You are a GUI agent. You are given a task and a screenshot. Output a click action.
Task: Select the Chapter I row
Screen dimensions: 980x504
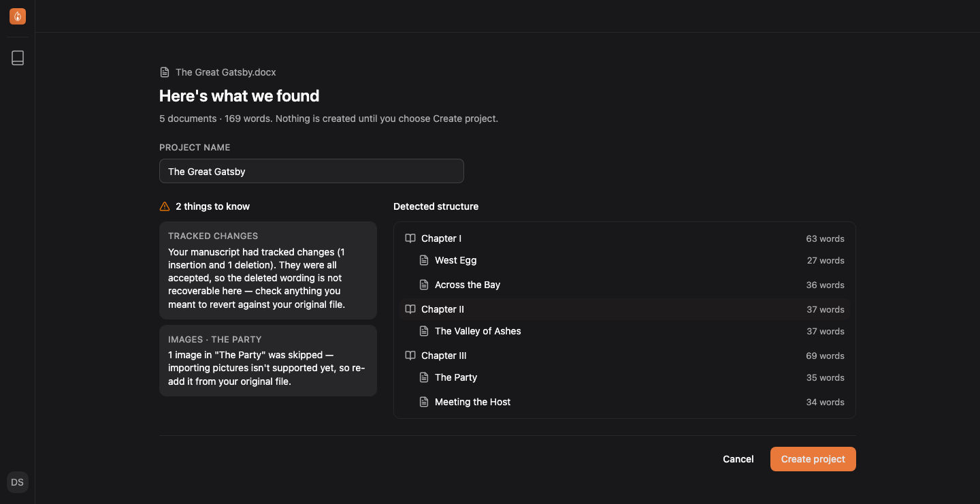coord(625,238)
